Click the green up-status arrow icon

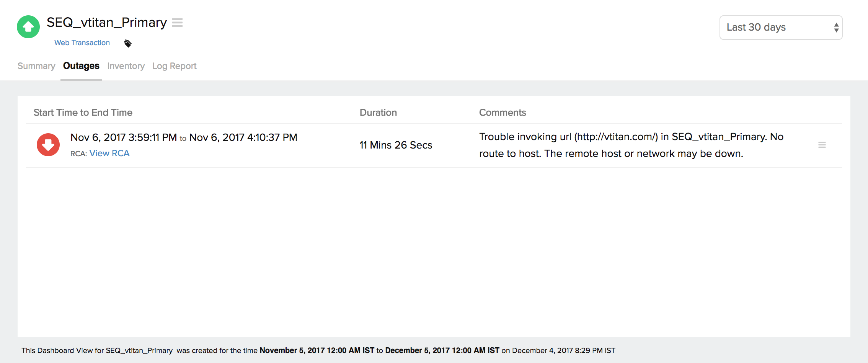(x=28, y=27)
